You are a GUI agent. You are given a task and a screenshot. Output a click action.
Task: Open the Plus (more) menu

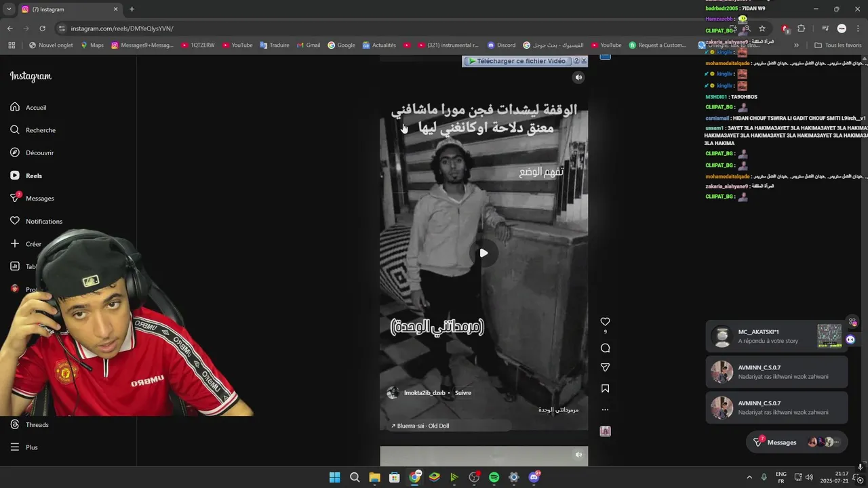click(24, 447)
